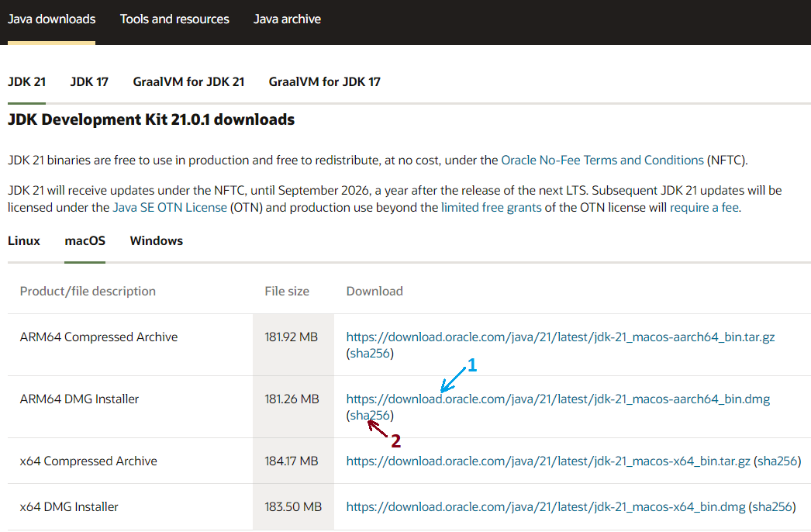Download the macOS x64 tar.gz archive
Viewport: 811px width, 532px height.
click(x=547, y=461)
